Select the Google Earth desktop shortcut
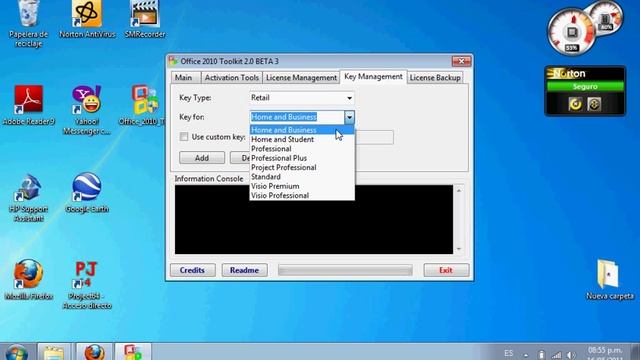Image resolution: width=640 pixels, height=360 pixels. (x=87, y=193)
